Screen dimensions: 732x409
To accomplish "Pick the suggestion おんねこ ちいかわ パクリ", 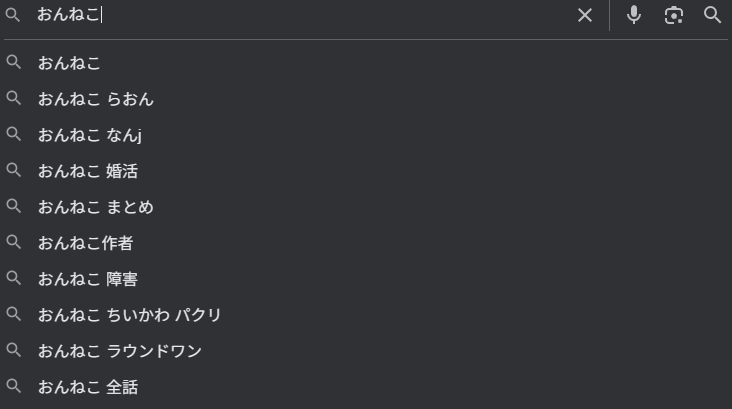I will (x=130, y=315).
